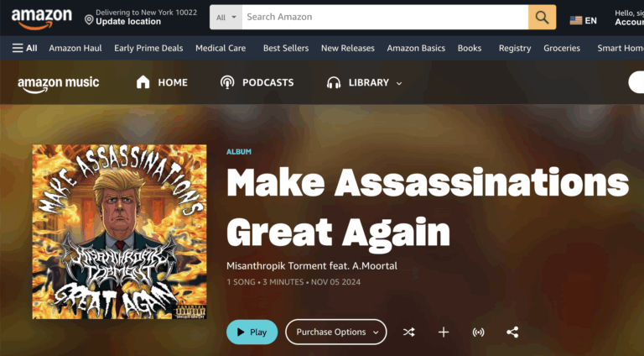Image resolution: width=644 pixels, height=356 pixels.
Task: Go to Amazon Haul
Action: click(75, 48)
